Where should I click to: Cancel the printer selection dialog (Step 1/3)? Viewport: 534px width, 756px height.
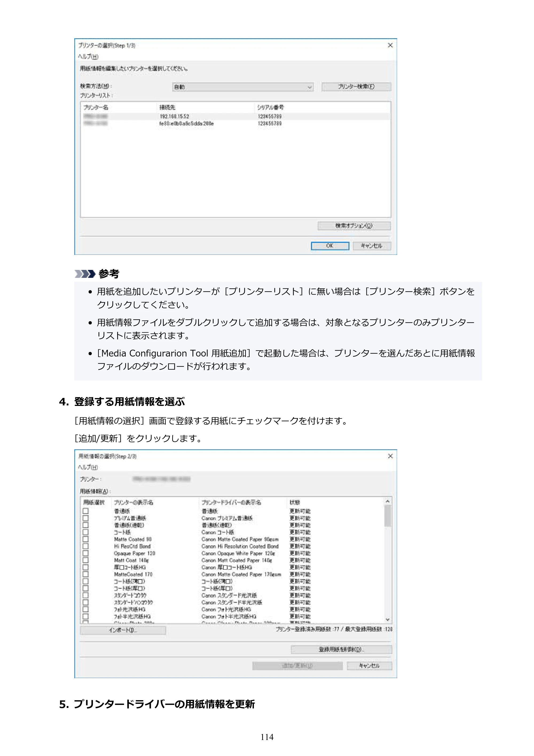coord(372,246)
